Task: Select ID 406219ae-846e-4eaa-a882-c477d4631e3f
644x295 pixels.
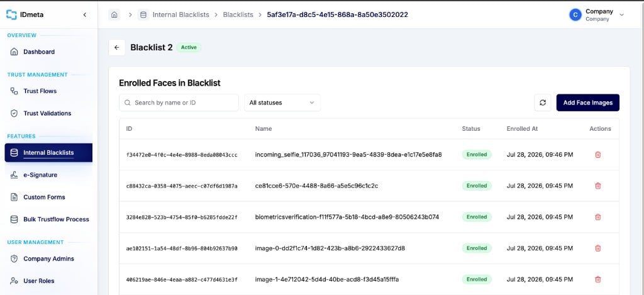Action: point(182,279)
